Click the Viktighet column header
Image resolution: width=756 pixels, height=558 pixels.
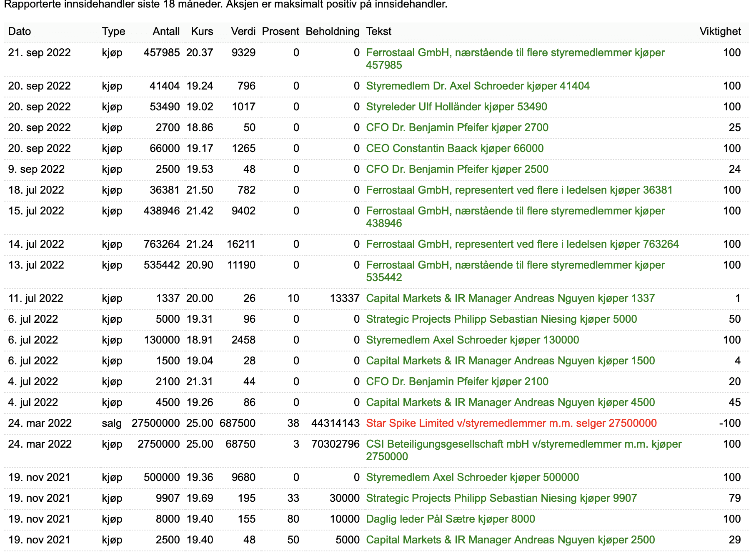pos(720,32)
